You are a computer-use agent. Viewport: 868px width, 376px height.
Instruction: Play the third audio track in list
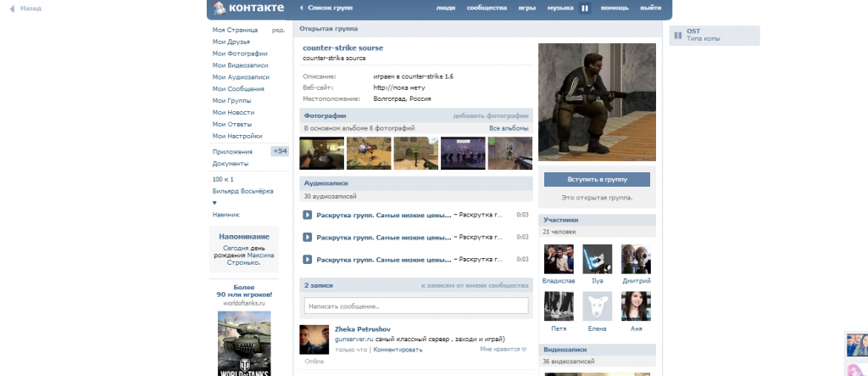click(x=308, y=259)
